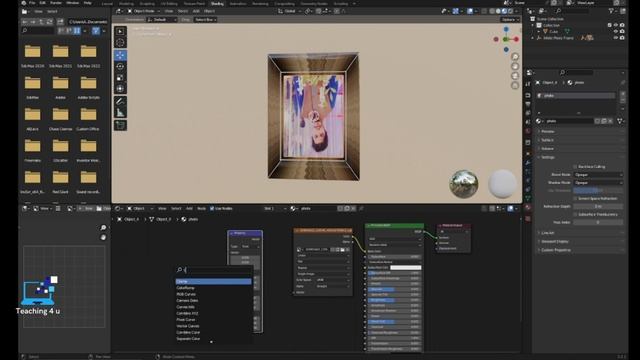This screenshot has height=360, width=640.
Task: Open the Object Data properties tab icon
Action: [528, 198]
